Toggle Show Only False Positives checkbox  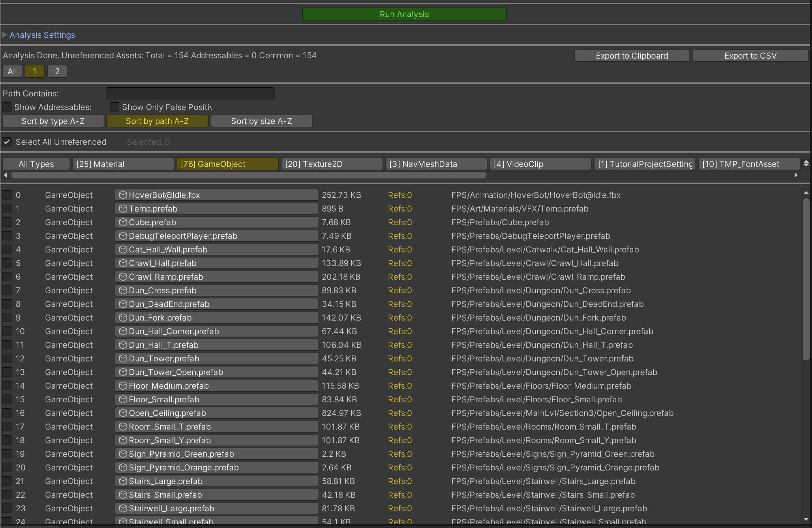tap(114, 107)
